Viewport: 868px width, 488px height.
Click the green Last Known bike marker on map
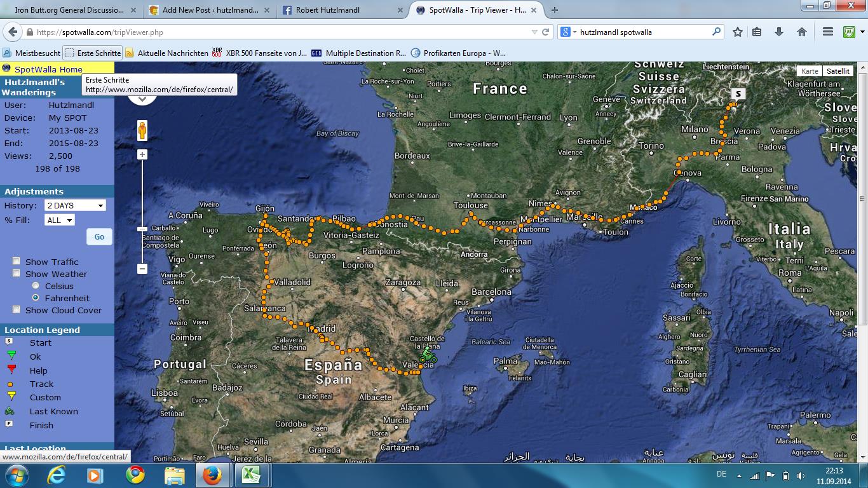point(428,357)
